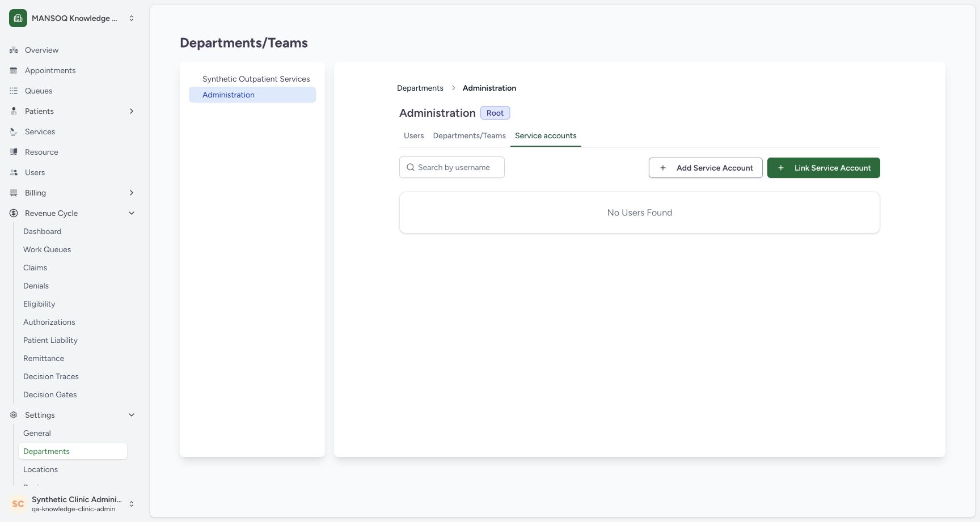
Task: Click the Queues list icon
Action: pos(14,91)
